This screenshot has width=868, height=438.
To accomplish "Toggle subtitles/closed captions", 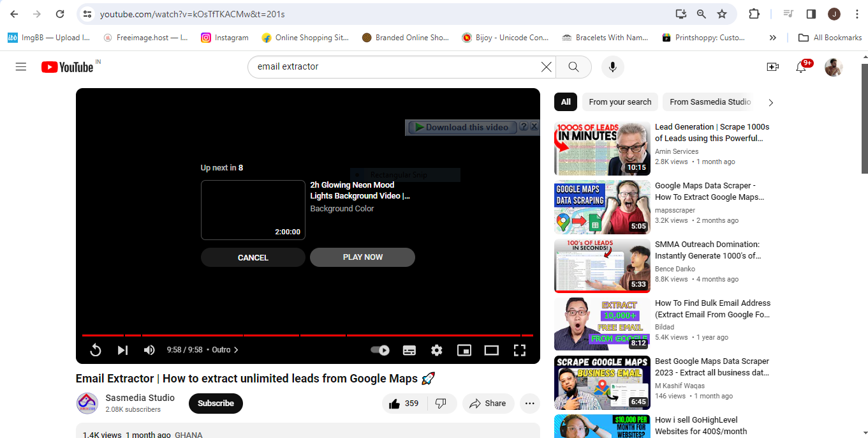I will [x=409, y=350].
